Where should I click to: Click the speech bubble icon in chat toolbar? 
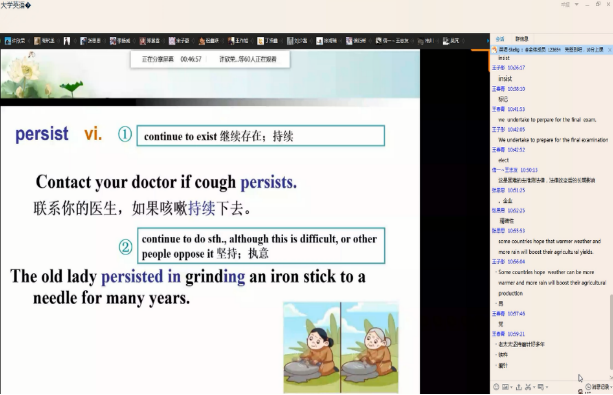(540, 387)
